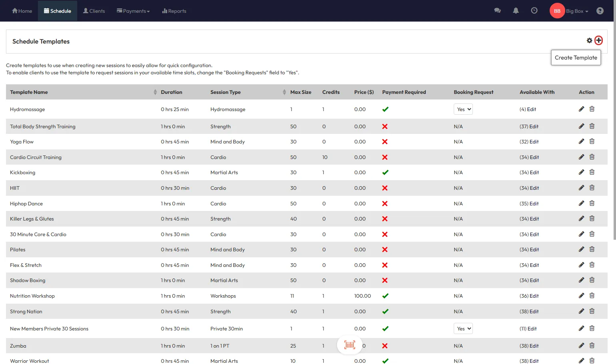Click the barcode scanner floating button
616x364 pixels.
350,345
